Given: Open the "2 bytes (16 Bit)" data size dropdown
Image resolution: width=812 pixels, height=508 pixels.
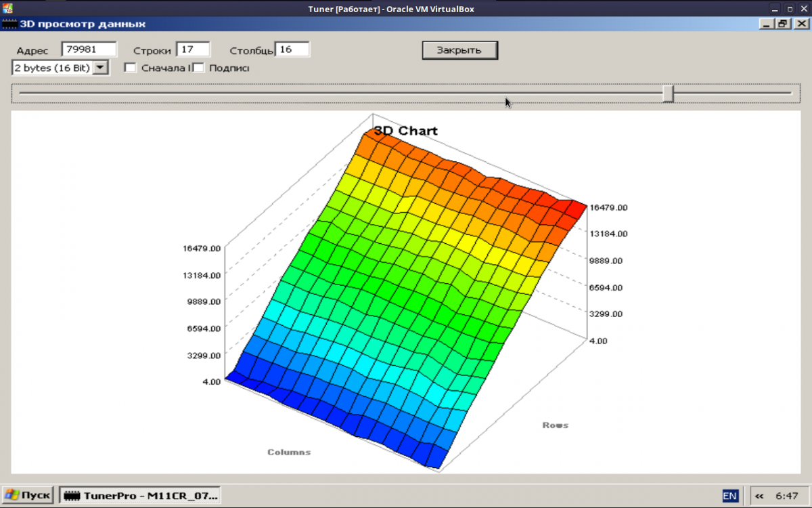Looking at the screenshot, I should pos(99,68).
